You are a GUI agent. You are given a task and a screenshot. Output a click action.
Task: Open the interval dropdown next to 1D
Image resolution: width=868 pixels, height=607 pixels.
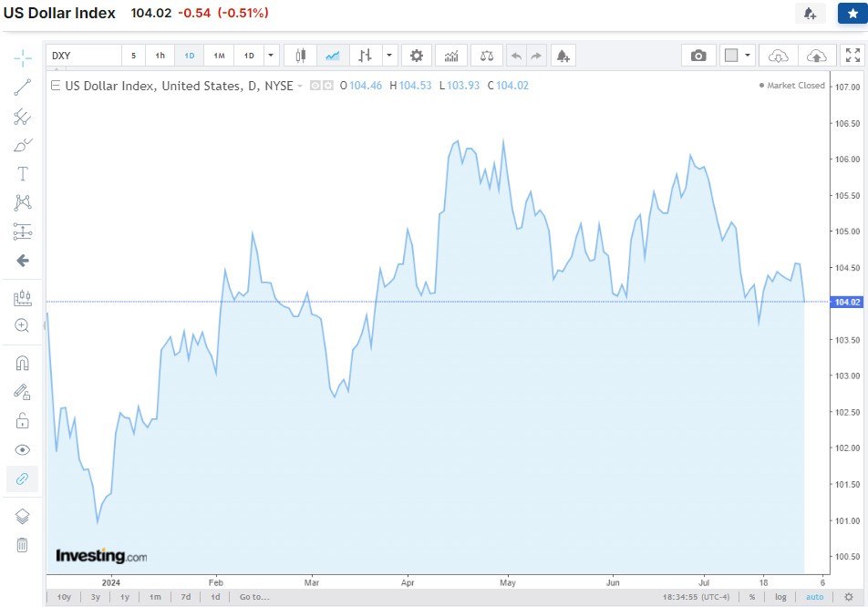[x=269, y=55]
